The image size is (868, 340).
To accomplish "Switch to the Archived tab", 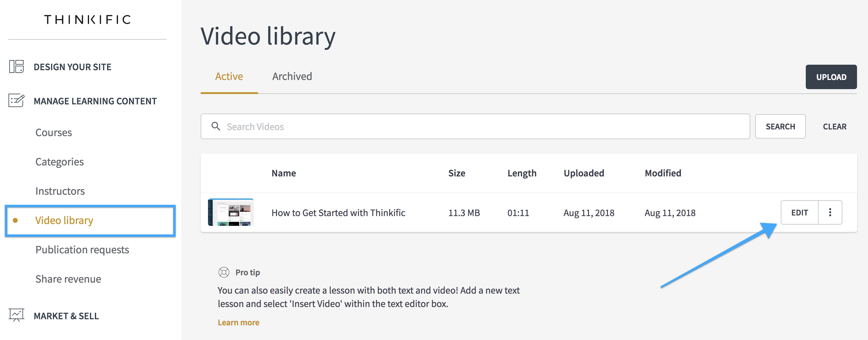I will click(x=292, y=77).
